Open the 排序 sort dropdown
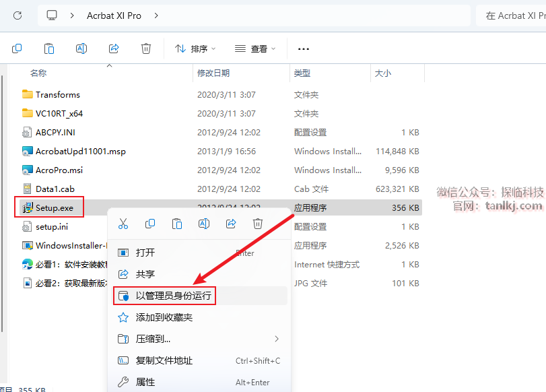This screenshot has width=546, height=392. (x=195, y=48)
